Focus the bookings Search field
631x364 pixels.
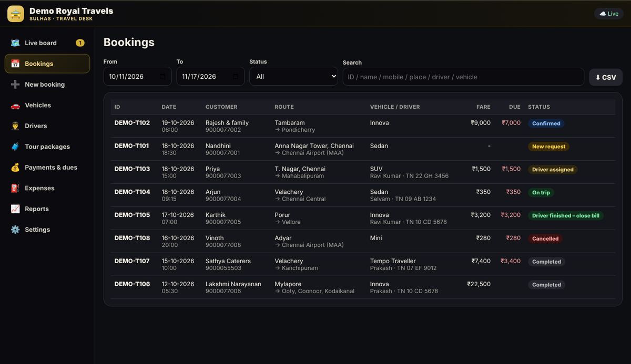(463, 77)
